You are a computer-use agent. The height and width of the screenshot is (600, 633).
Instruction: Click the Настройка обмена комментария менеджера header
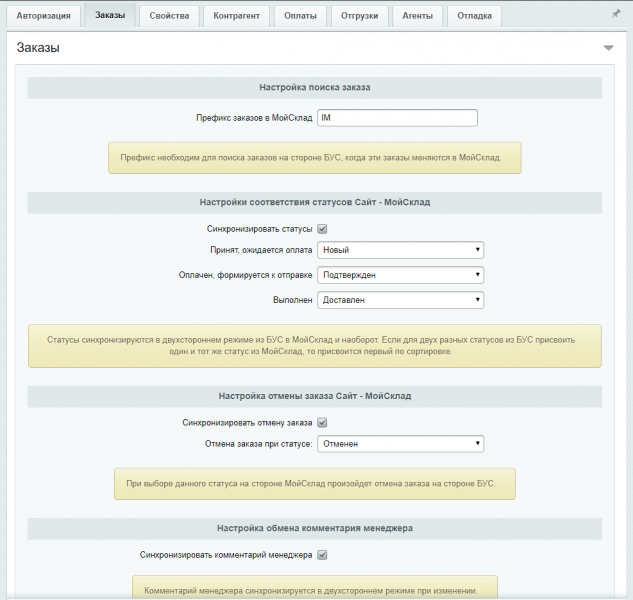(315, 527)
